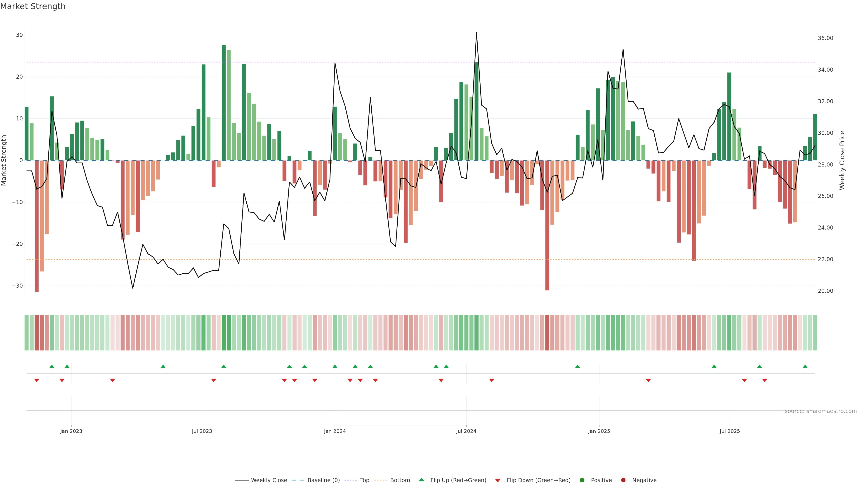868x488 pixels.
Task: Click the Market Strength chart title
Action: (33, 6)
